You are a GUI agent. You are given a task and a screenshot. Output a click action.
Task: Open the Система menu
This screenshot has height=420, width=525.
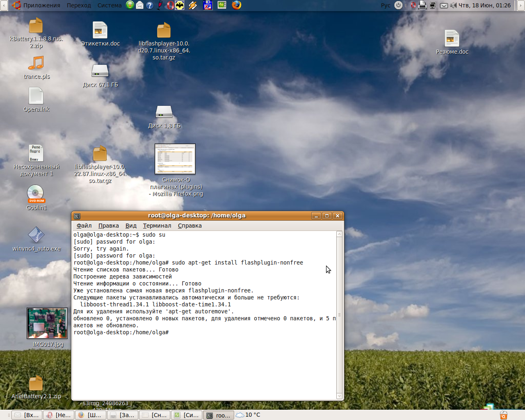click(109, 5)
